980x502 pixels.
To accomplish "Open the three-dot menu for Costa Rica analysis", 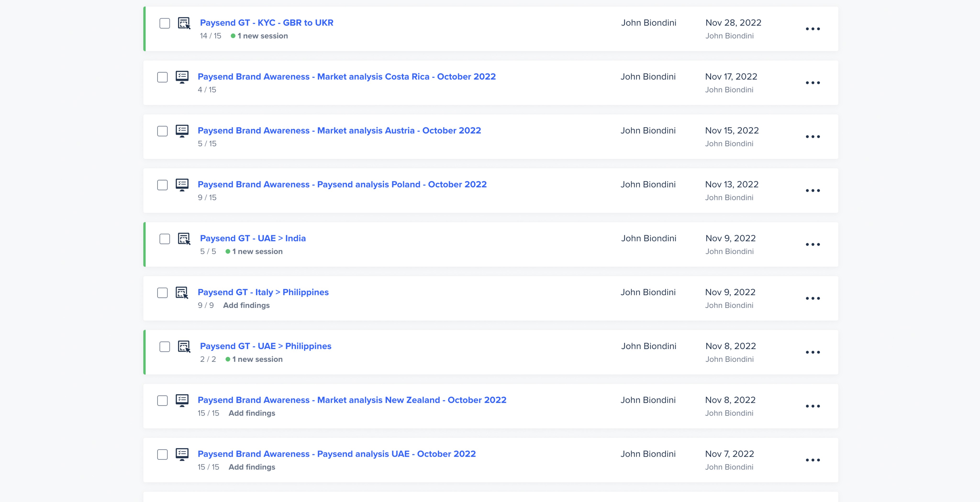I will click(813, 83).
